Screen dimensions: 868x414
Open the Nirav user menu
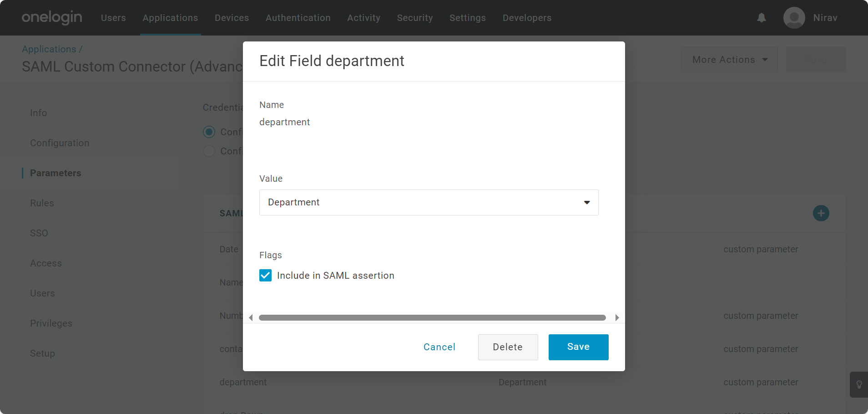tap(825, 18)
